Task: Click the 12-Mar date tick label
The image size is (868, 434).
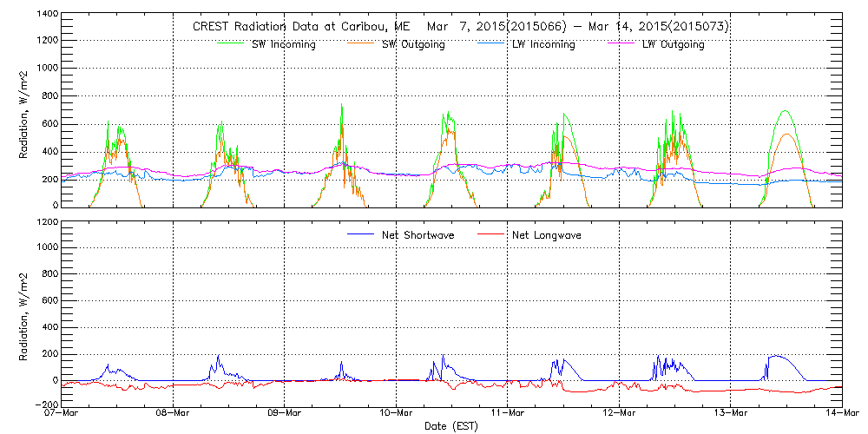Action: (619, 414)
